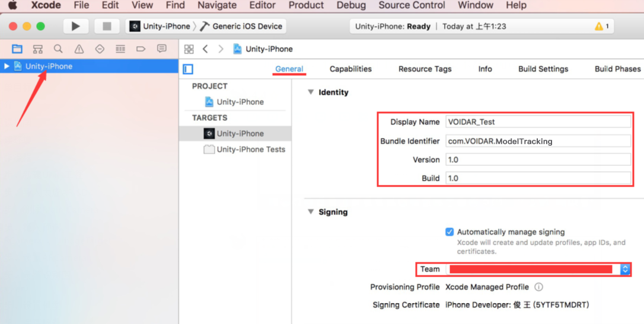The height and width of the screenshot is (324, 644).
Task: Collapse the Signing section
Action: tap(311, 212)
